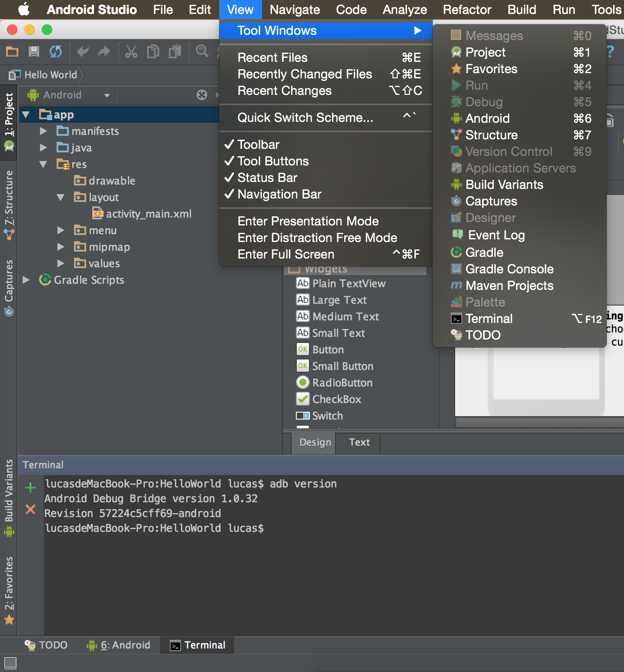The width and height of the screenshot is (624, 672).
Task: Select Build Variants in submenu
Action: (x=520, y=185)
